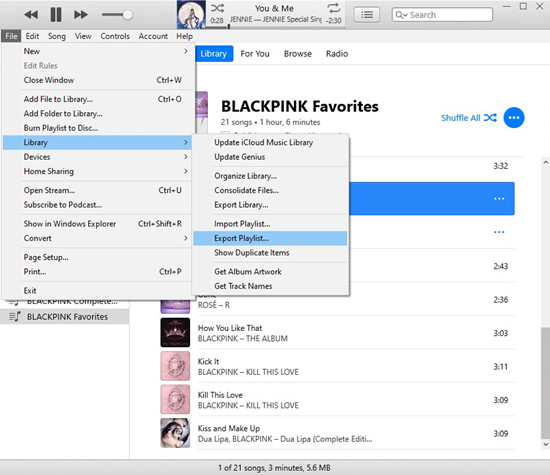Select Open Stream menu item

point(97,190)
